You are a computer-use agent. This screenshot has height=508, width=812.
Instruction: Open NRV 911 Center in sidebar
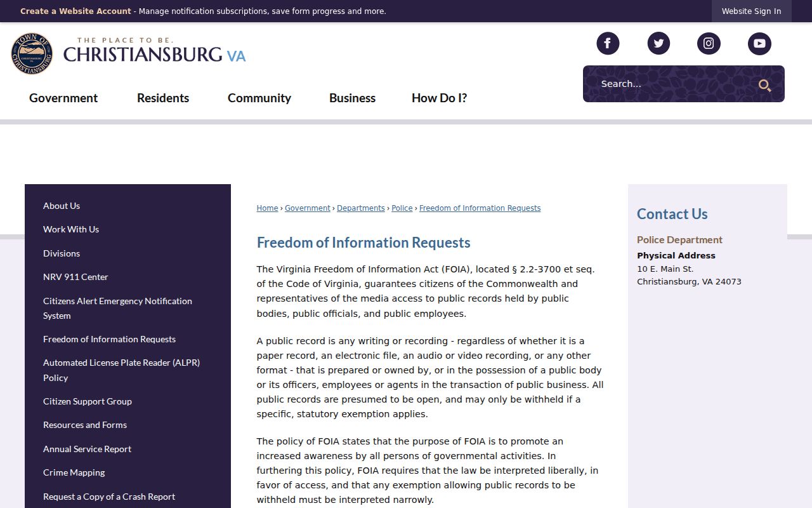coord(75,277)
